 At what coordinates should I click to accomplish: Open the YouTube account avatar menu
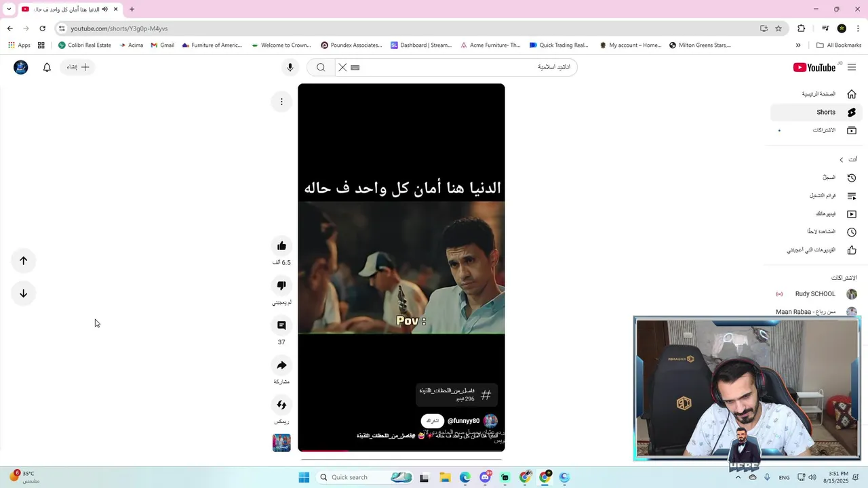point(21,67)
